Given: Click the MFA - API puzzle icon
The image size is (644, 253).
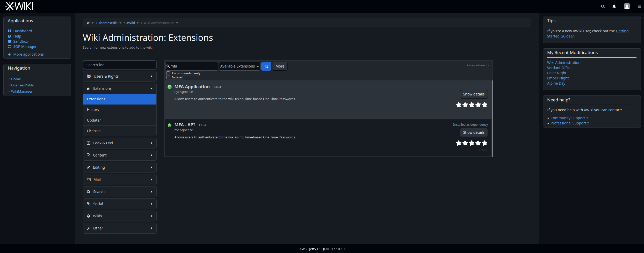Looking at the screenshot, I should pos(170,125).
